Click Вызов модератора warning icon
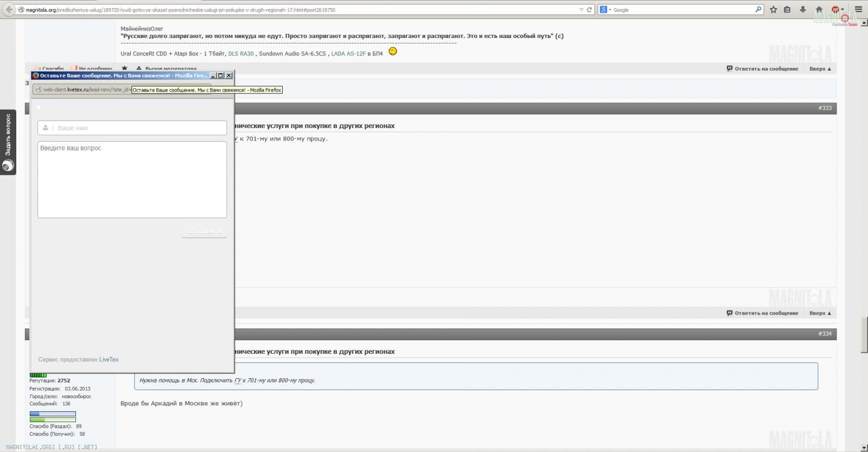This screenshot has height=452, width=868. pos(139,68)
